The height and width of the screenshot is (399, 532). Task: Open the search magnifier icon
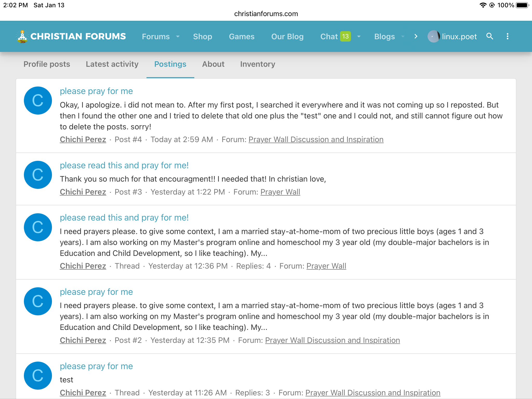point(490,36)
